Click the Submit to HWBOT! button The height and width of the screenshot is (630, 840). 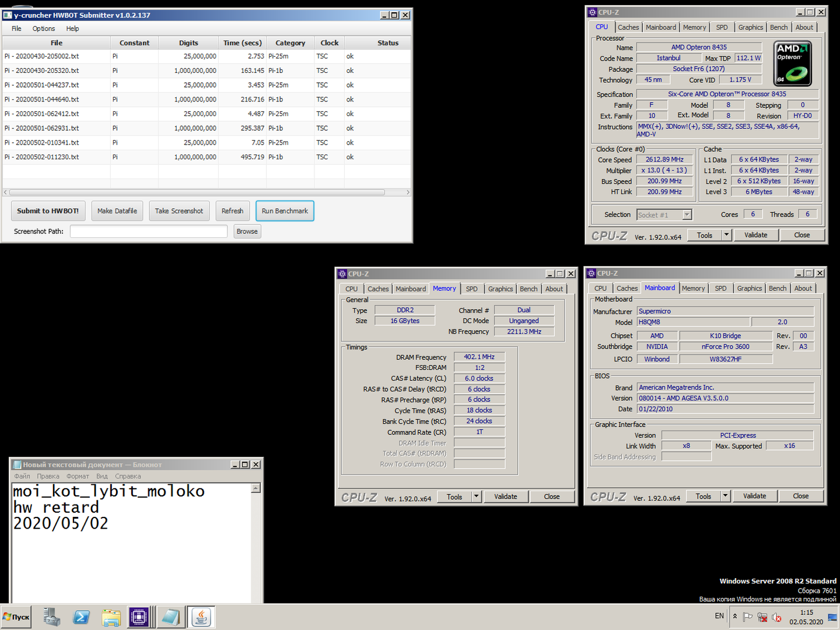tap(48, 211)
